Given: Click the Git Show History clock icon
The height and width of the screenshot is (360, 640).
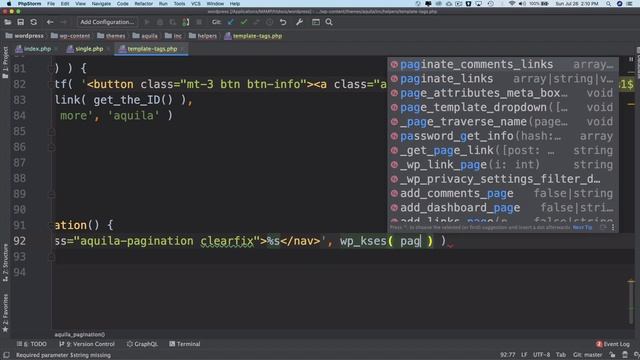Looking at the screenshot, I should (269, 22).
